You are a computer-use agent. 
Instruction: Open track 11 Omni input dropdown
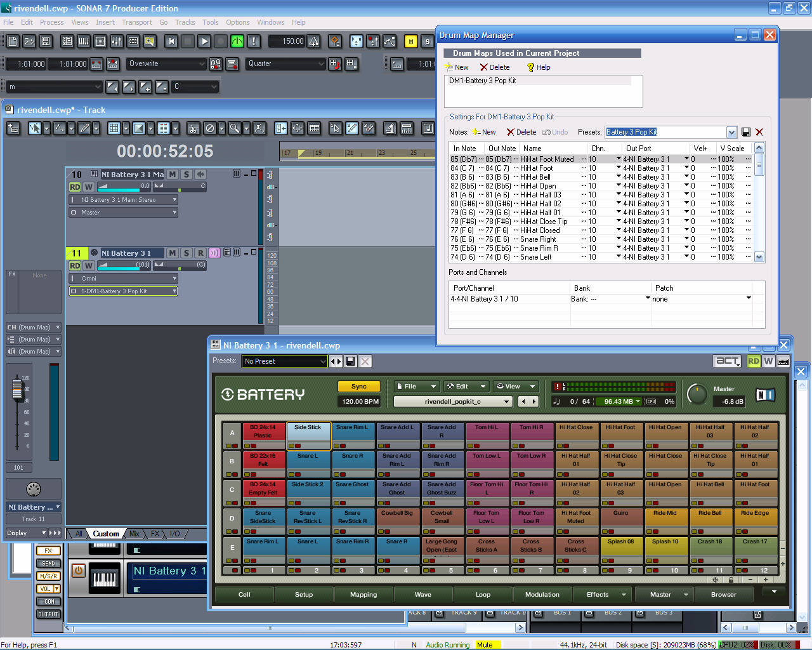pos(123,279)
